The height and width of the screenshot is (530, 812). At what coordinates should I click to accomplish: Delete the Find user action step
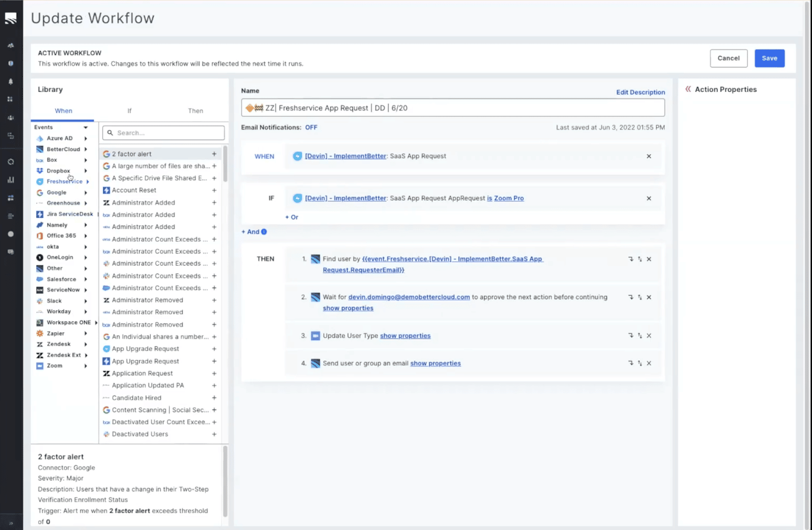[649, 259]
